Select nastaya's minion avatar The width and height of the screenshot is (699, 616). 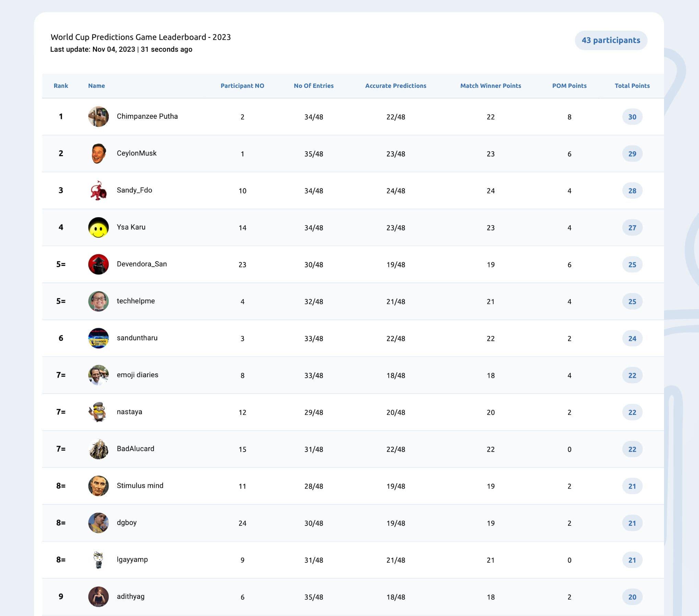point(98,412)
